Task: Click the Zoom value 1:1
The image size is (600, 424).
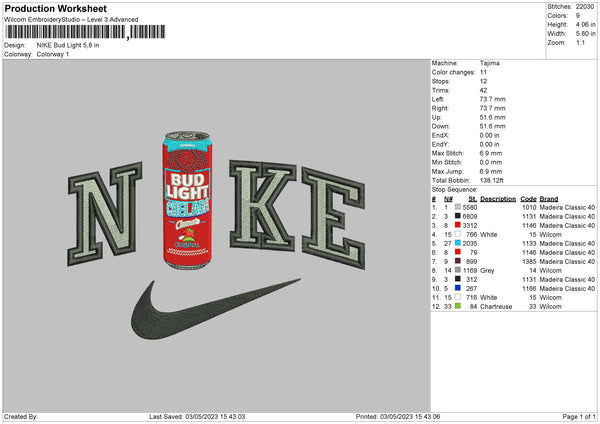Action: click(580, 42)
